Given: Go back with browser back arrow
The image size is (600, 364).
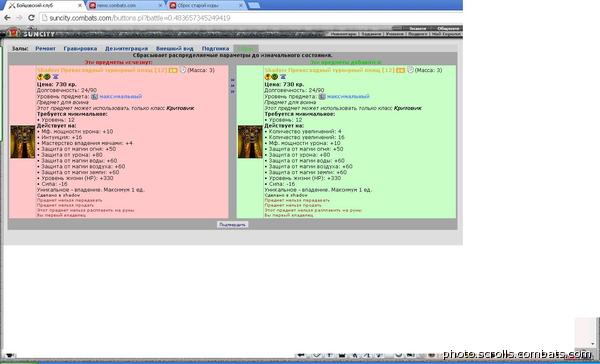Looking at the screenshot, I should pos(7,18).
